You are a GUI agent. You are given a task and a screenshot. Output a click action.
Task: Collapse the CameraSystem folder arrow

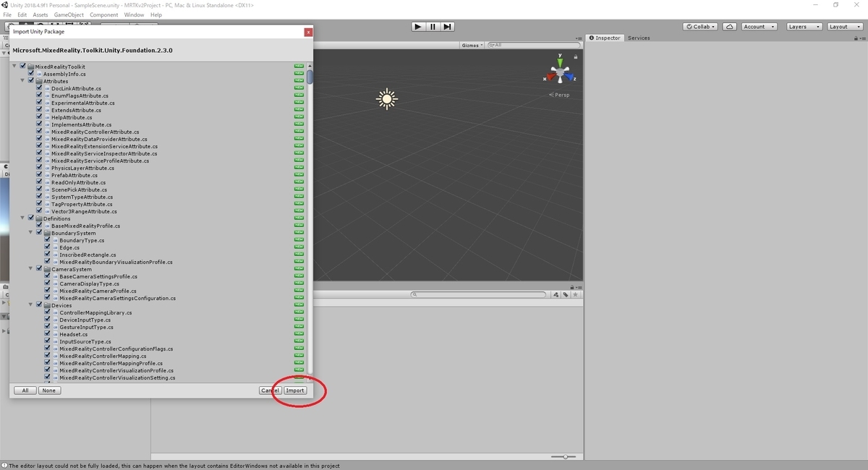tap(30, 269)
